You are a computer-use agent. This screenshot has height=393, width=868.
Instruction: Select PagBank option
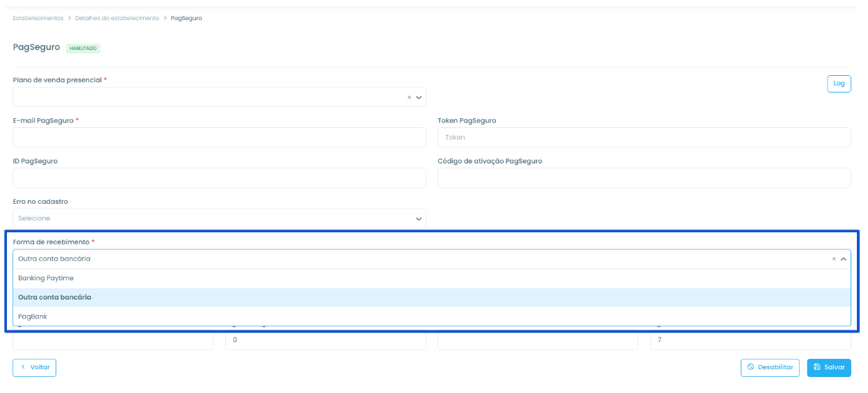point(432,316)
